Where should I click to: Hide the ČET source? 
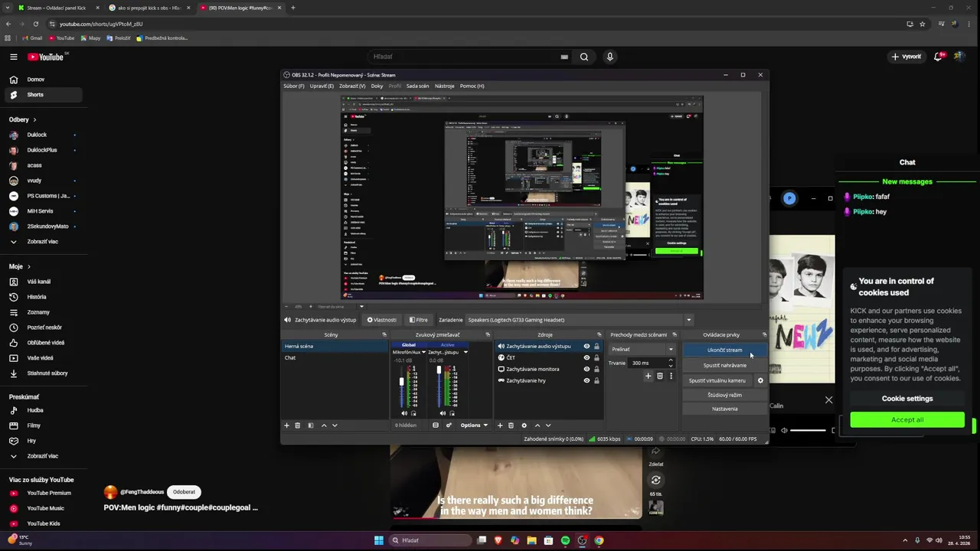tap(587, 357)
